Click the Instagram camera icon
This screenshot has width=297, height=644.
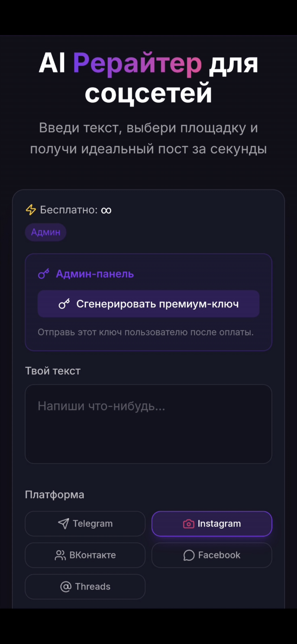tap(189, 524)
